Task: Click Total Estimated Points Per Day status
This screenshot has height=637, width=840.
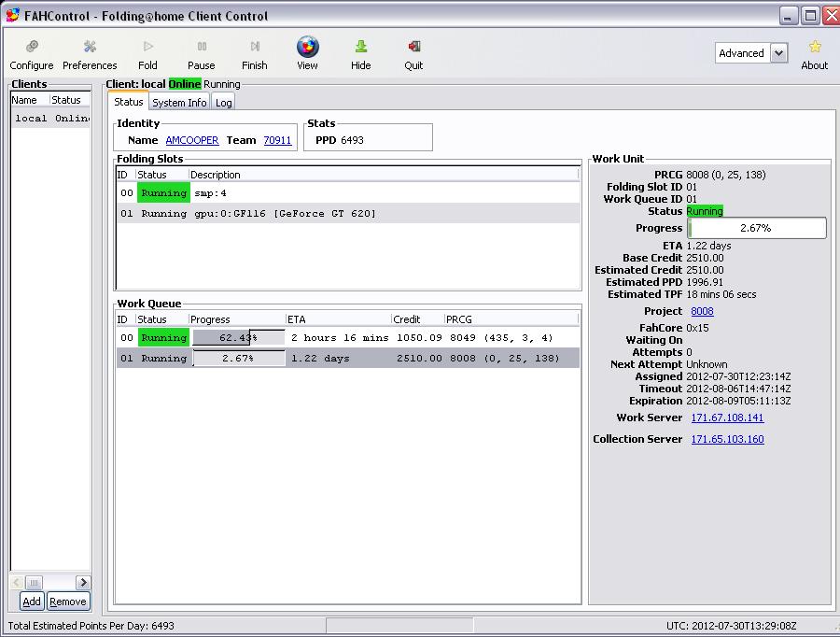Action: pyautogui.click(x=91, y=626)
